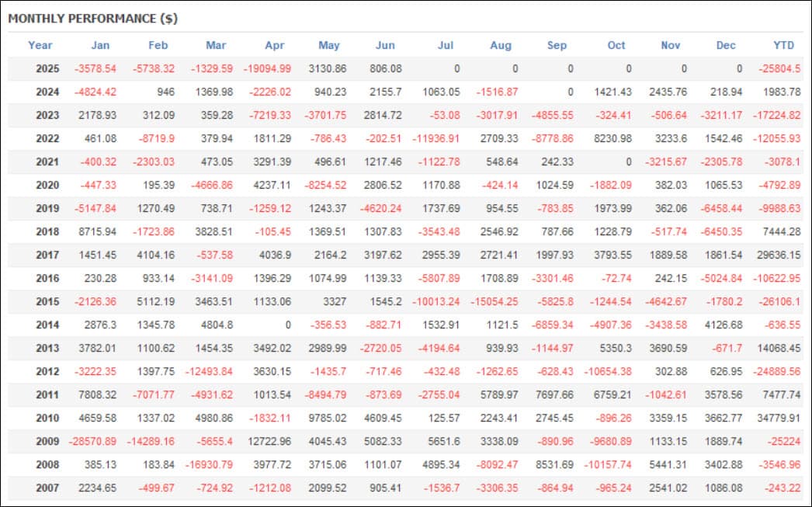Click the 2009 January value -28570.89
This screenshot has width=812, height=507.
[x=92, y=441]
